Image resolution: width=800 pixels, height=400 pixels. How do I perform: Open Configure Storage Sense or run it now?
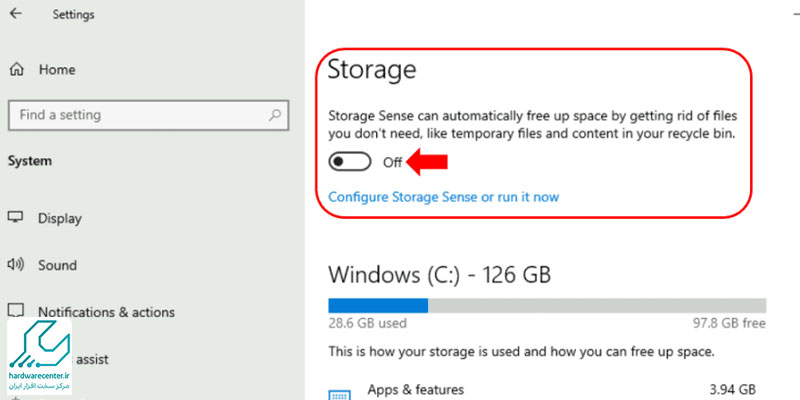click(443, 197)
